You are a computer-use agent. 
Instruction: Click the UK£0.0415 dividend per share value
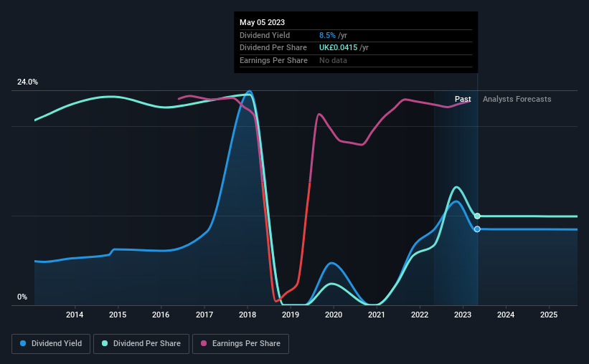pyautogui.click(x=338, y=48)
